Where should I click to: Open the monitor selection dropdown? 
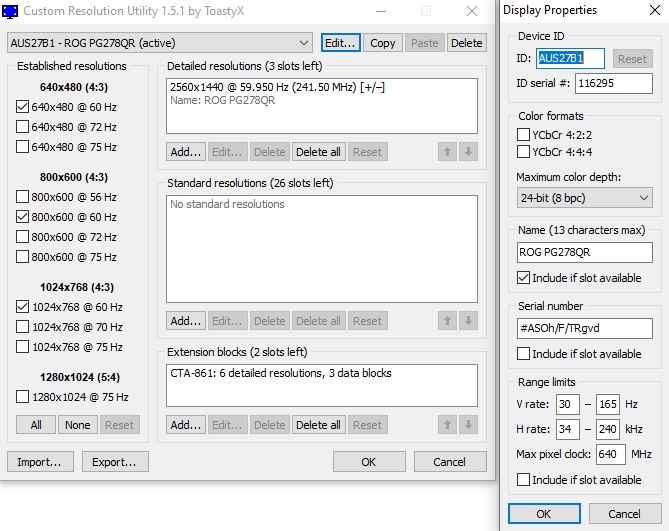coord(304,43)
